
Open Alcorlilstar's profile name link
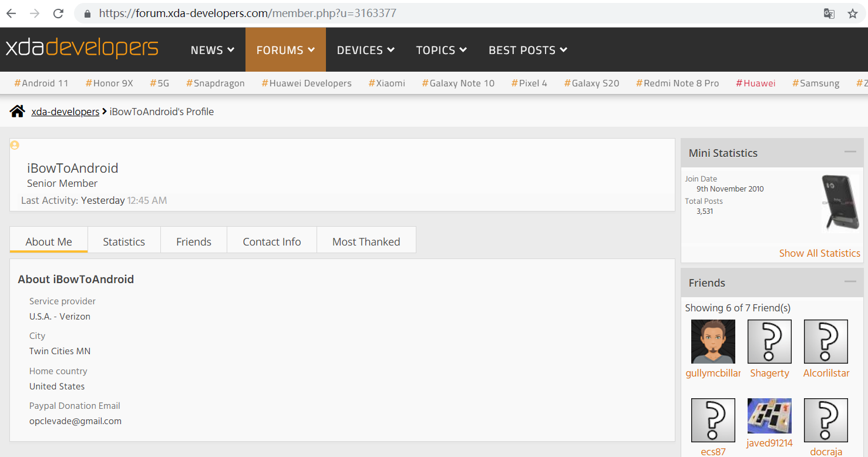point(826,373)
